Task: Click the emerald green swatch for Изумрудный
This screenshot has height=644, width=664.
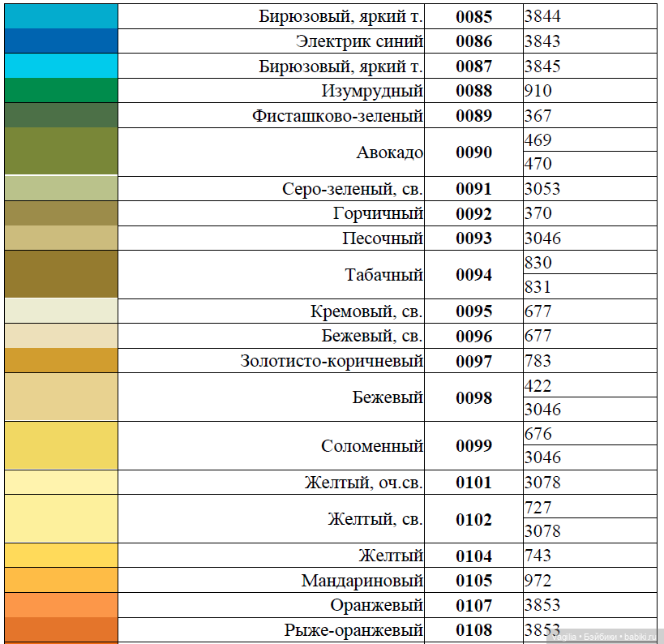Action: pyautogui.click(x=61, y=91)
